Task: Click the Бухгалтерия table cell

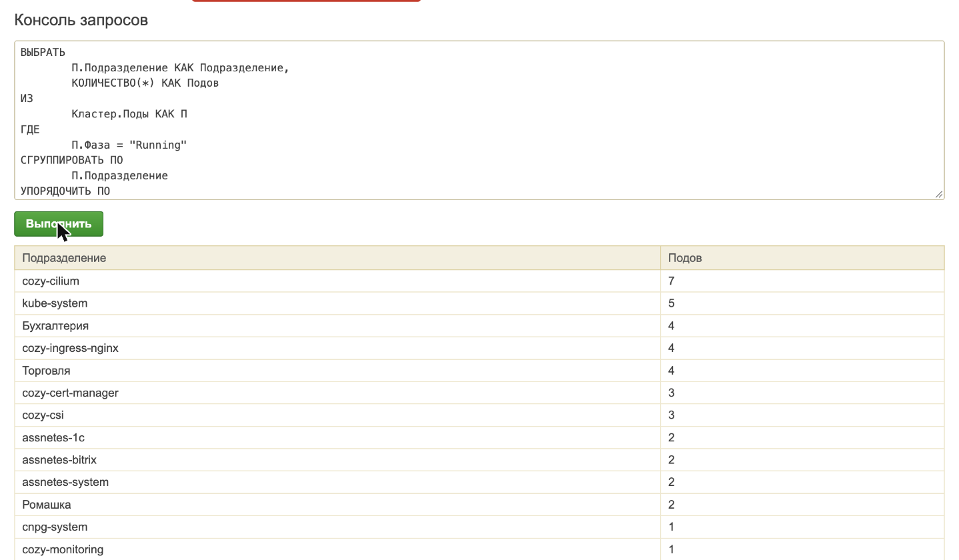Action: (337, 326)
